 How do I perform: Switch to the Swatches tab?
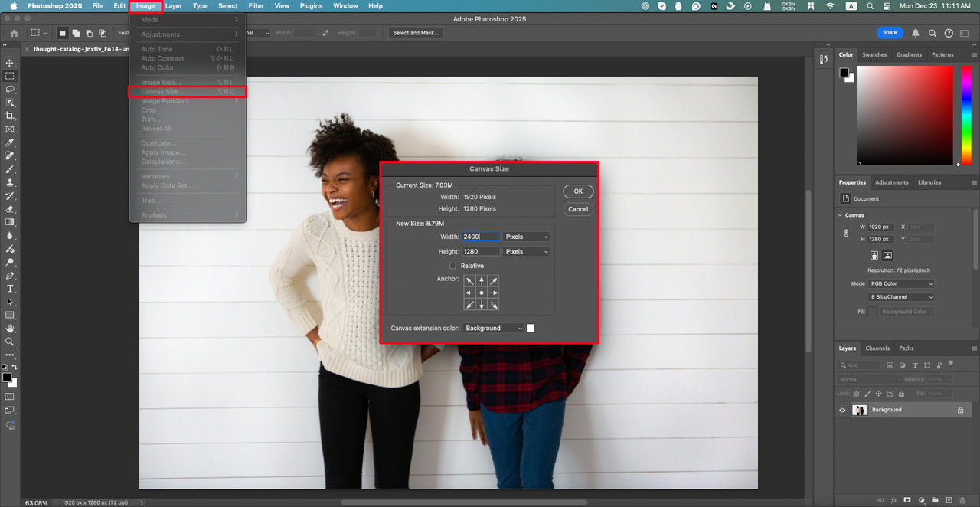point(874,54)
